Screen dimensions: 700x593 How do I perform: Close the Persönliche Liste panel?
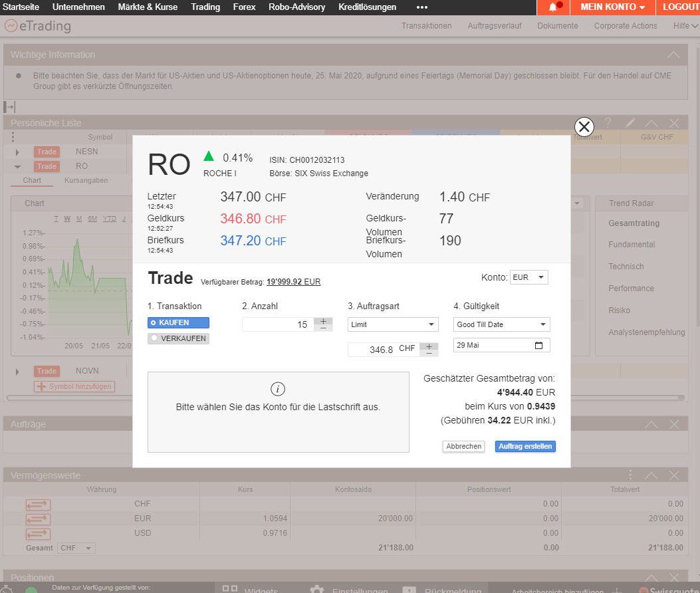point(674,123)
